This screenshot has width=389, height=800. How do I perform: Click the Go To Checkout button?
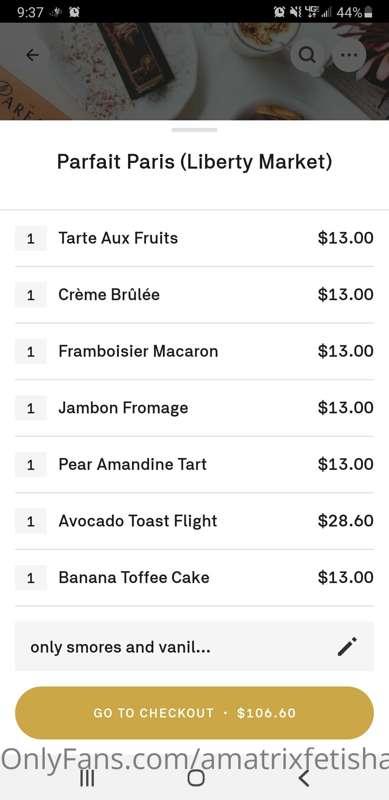pos(194,713)
